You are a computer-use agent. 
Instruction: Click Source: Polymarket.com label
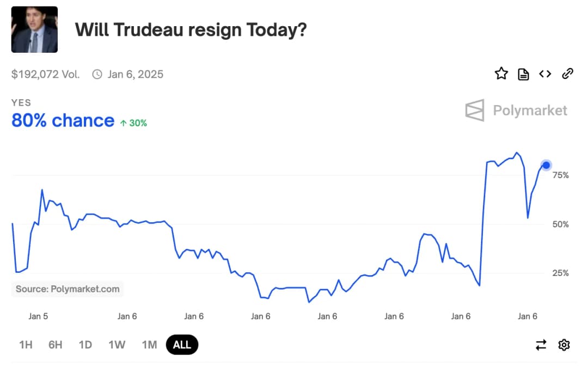coord(68,289)
